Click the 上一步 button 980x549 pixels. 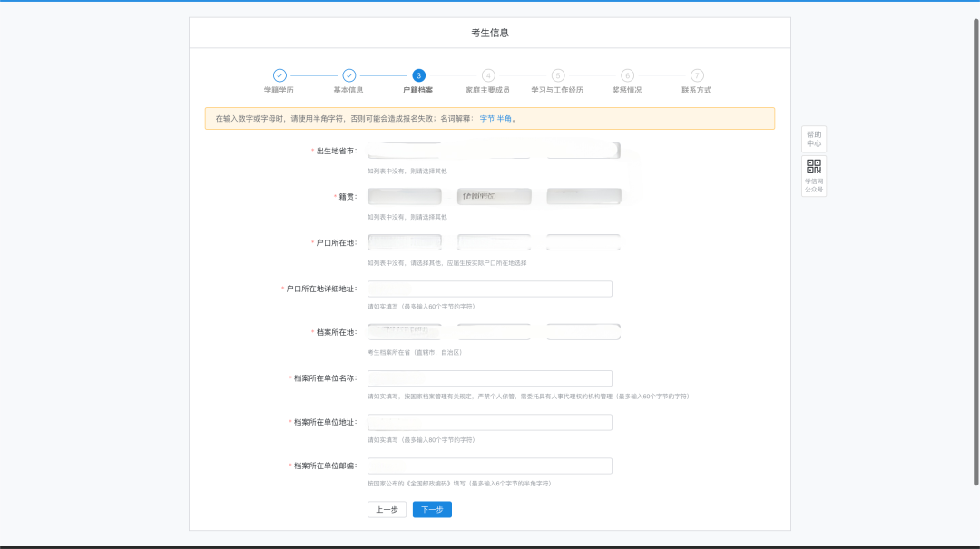click(x=387, y=510)
